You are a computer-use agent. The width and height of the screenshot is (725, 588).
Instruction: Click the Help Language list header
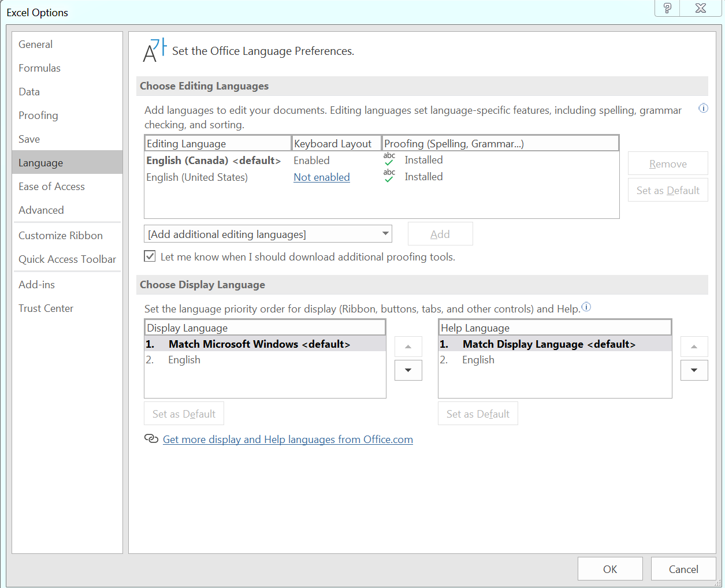pos(555,328)
